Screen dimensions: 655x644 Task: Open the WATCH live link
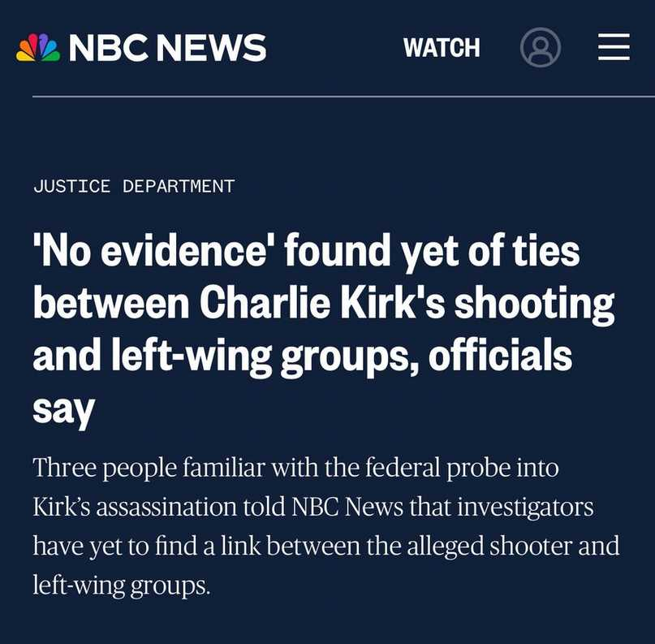point(442,48)
